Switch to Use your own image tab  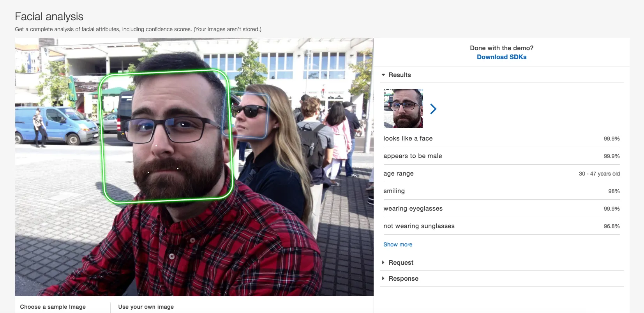tap(146, 307)
